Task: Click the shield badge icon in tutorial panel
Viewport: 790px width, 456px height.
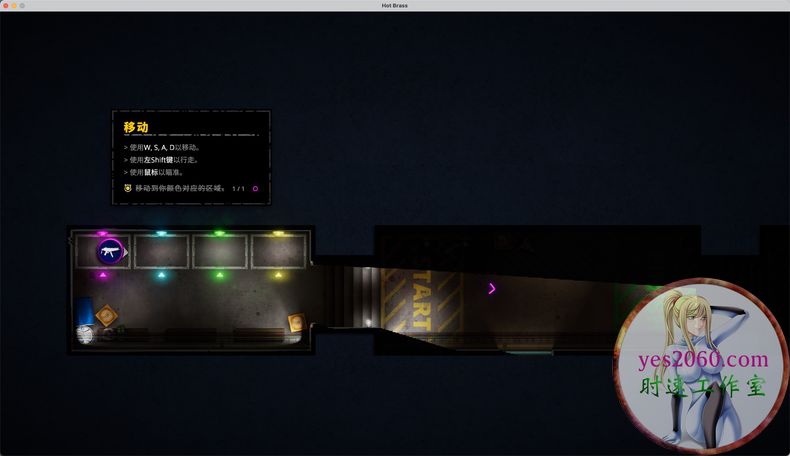Action: 127,188
